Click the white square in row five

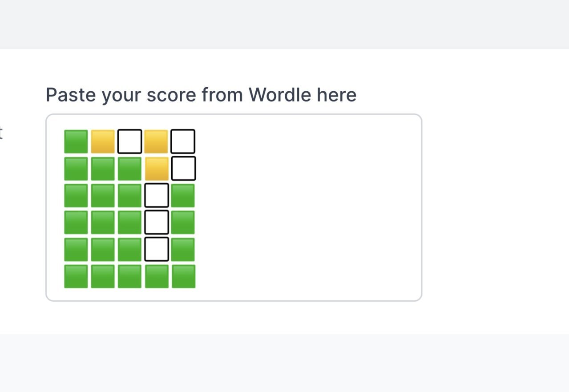coord(157,250)
